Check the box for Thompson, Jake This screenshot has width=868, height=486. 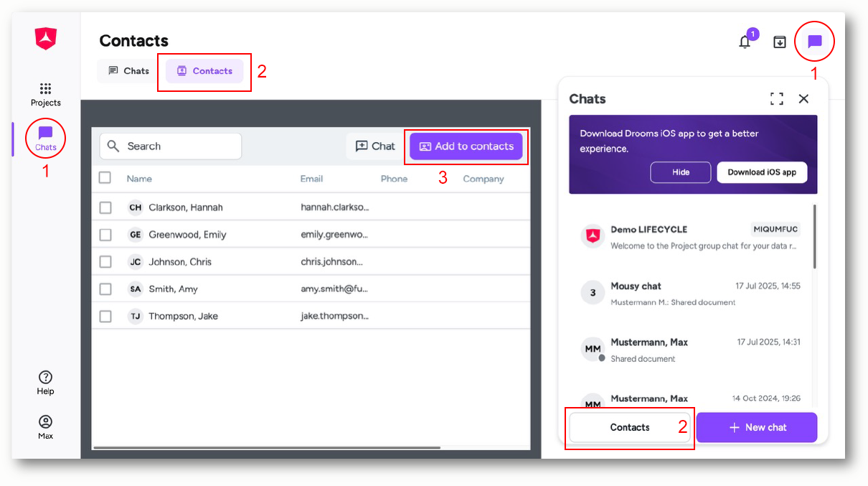105,317
